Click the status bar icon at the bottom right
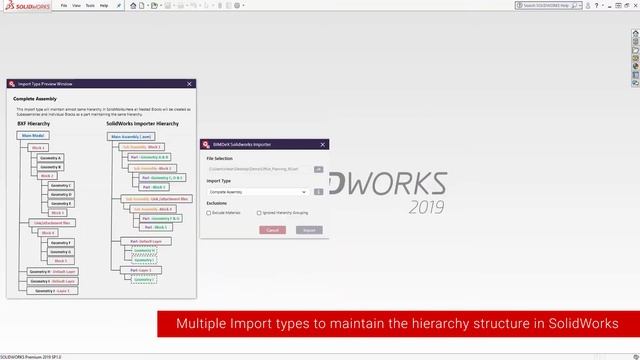The width and height of the screenshot is (640, 360). coord(636,357)
